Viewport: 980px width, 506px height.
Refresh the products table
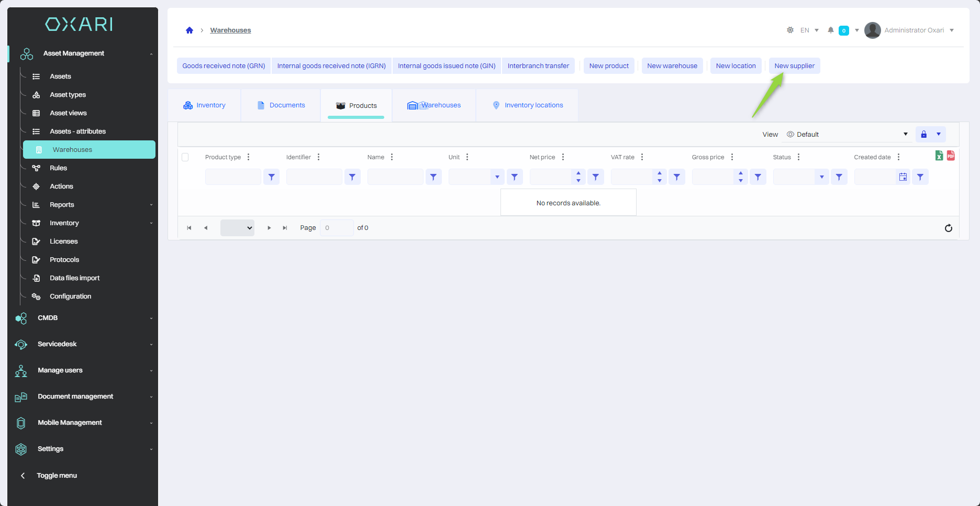pyautogui.click(x=948, y=228)
